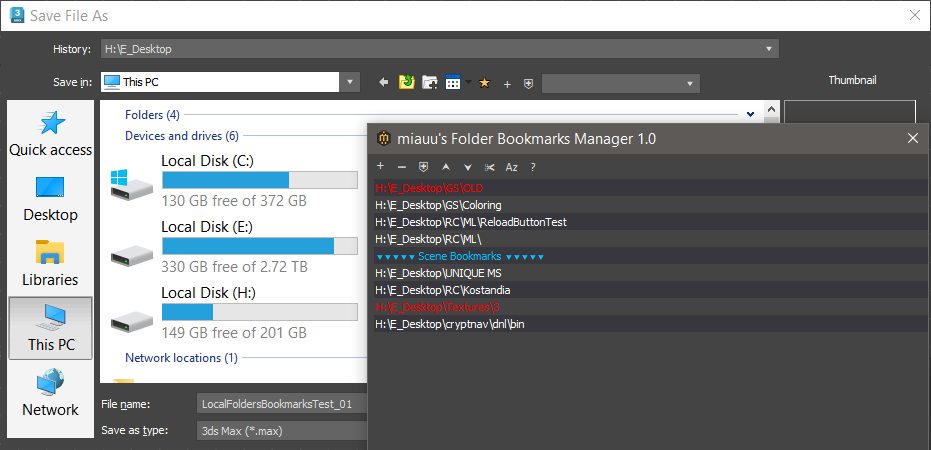Click scroll up arrow in file list
This screenshot has height=450, width=931.
pos(771,109)
